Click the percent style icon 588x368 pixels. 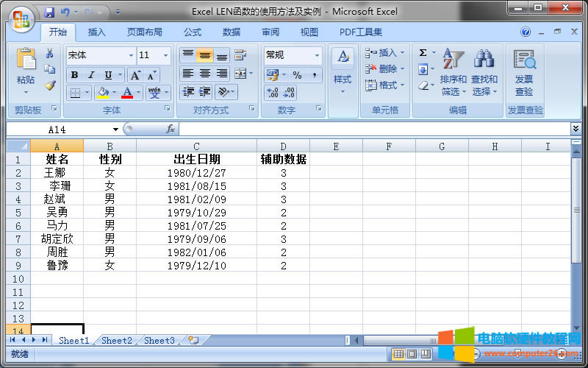(x=297, y=75)
